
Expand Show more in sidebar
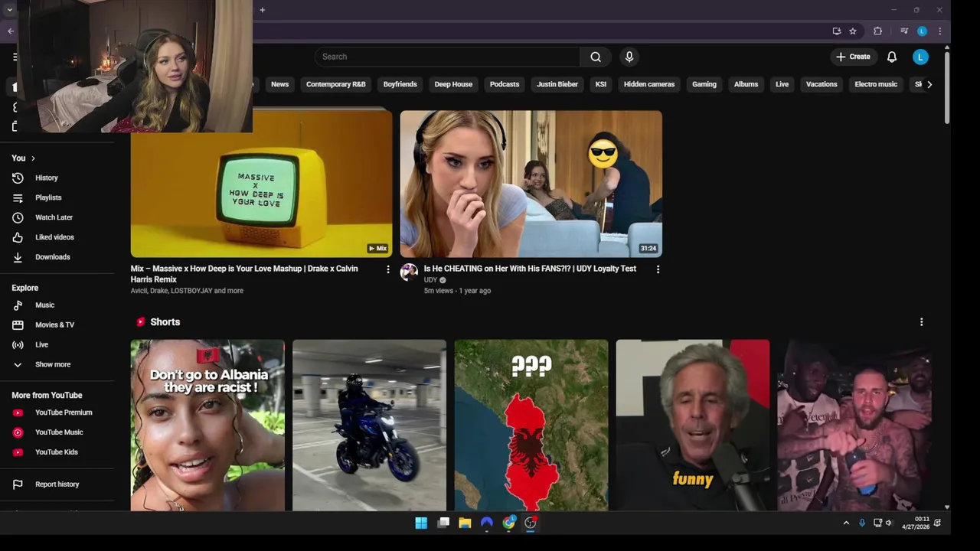click(x=52, y=365)
